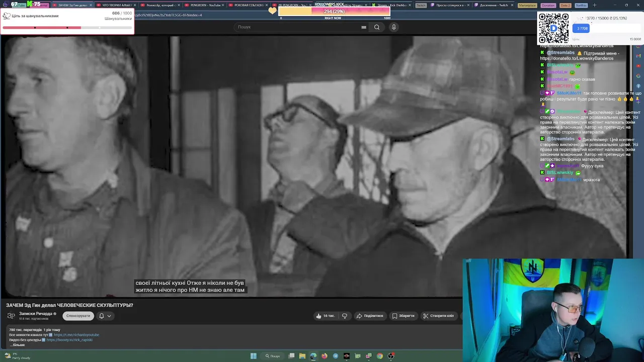Switch to the Досягнення - Twitch tab

click(493, 5)
